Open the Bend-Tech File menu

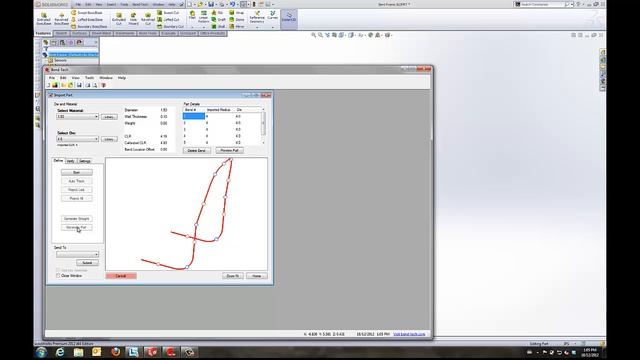[52, 78]
